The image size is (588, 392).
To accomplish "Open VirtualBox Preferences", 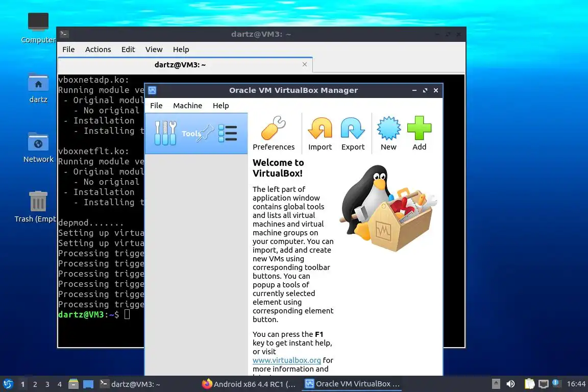I will coord(274,133).
